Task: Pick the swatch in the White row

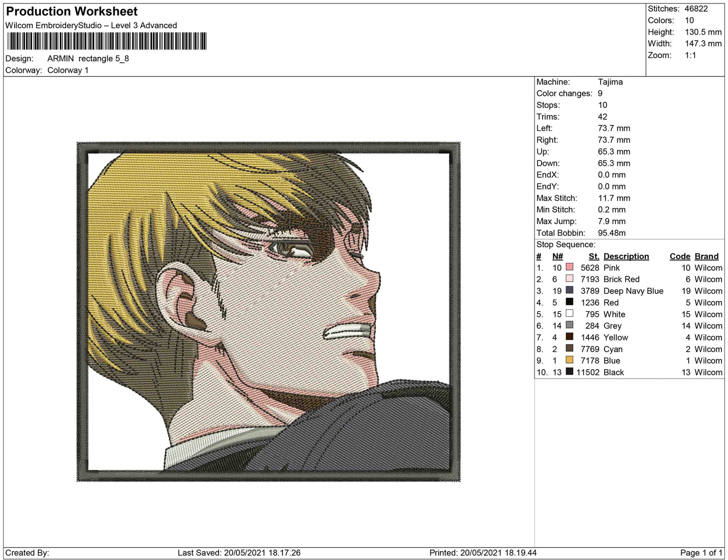Action: click(569, 314)
